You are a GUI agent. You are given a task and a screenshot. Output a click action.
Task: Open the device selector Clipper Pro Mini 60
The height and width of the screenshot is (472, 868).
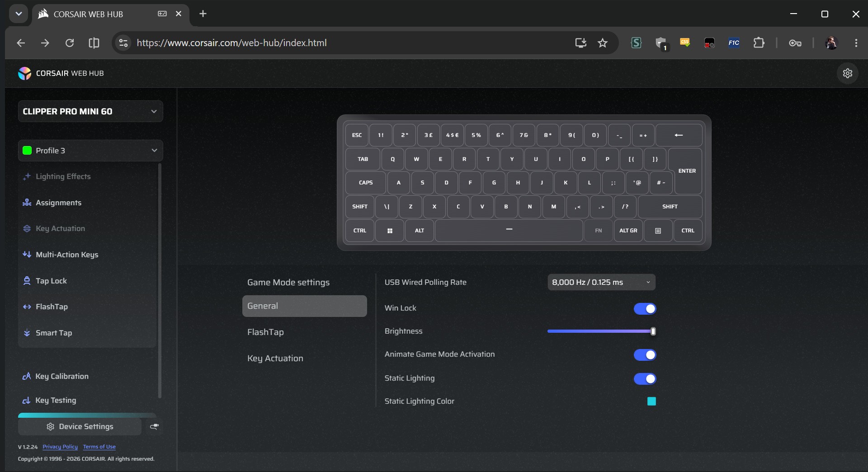tap(90, 111)
